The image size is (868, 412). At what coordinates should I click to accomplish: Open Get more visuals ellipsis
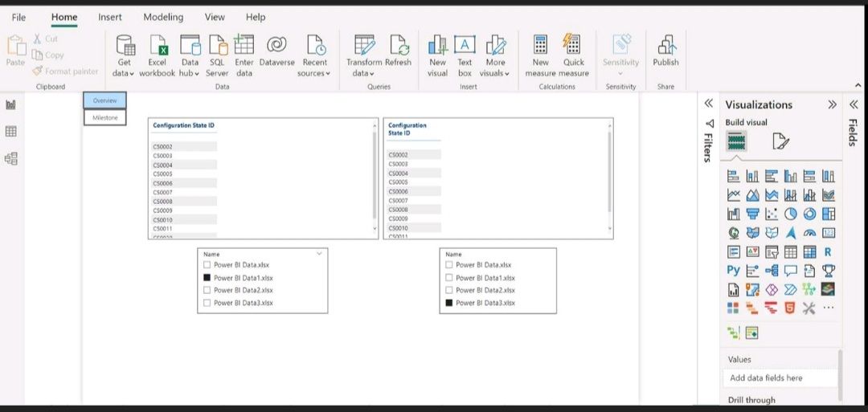(828, 308)
